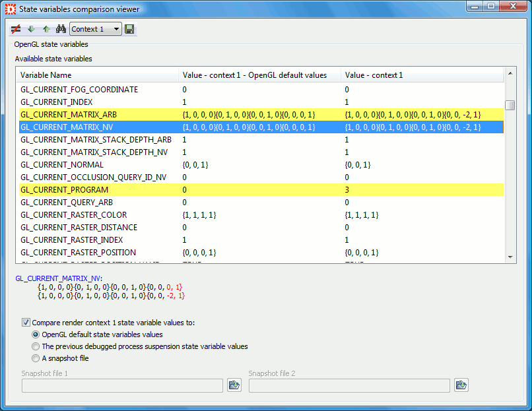Open the Context 1 dropdown

click(117, 29)
